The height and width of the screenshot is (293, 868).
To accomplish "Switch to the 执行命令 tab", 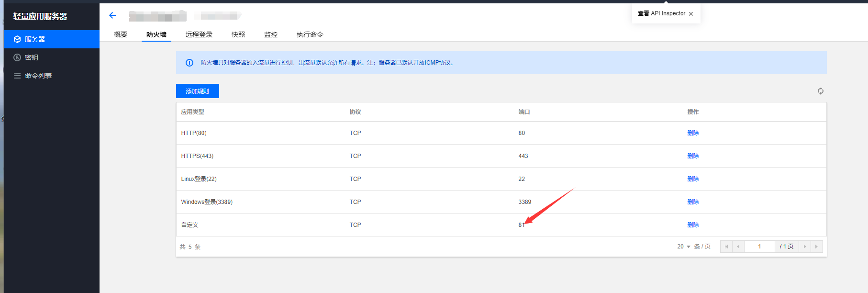I will [x=310, y=34].
